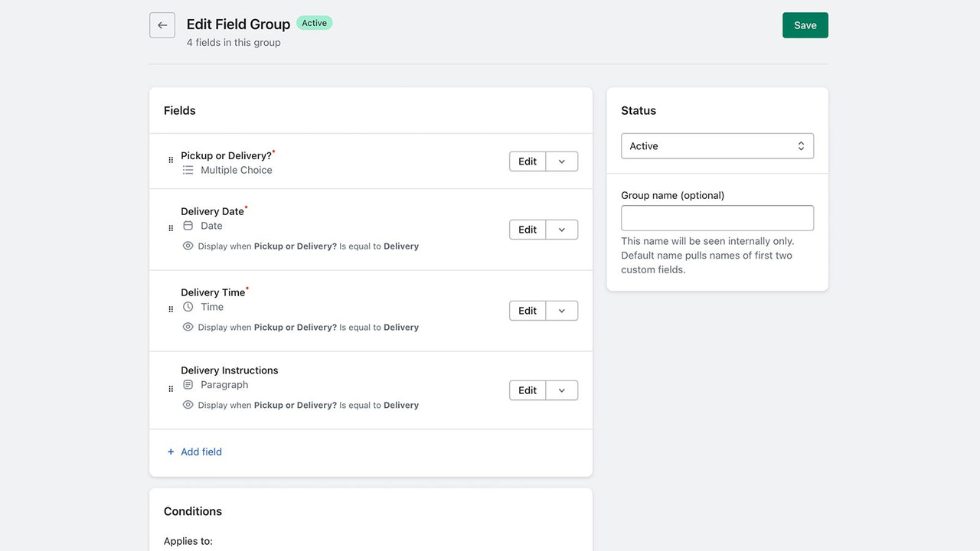
Task: Click the drag handle beside Pickup or Delivery?
Action: 170,161
